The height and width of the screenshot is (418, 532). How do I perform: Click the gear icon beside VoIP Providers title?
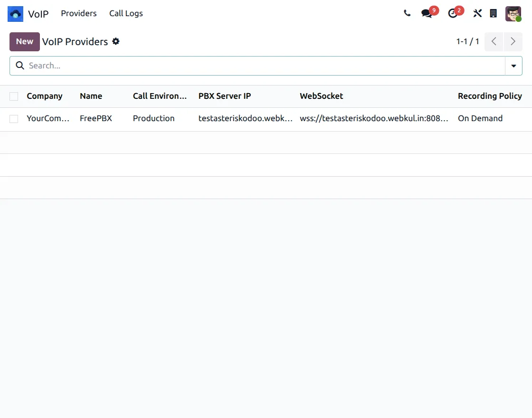pyautogui.click(x=116, y=41)
